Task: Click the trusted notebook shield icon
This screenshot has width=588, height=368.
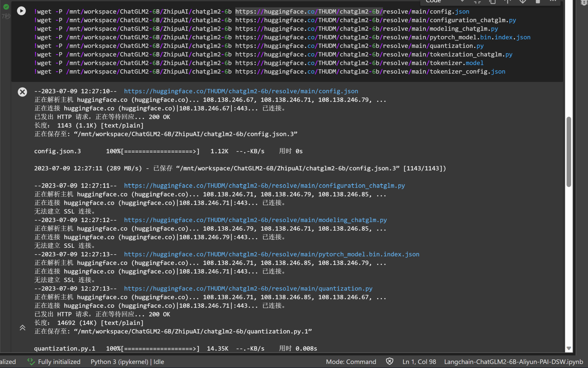Action: tap(389, 361)
